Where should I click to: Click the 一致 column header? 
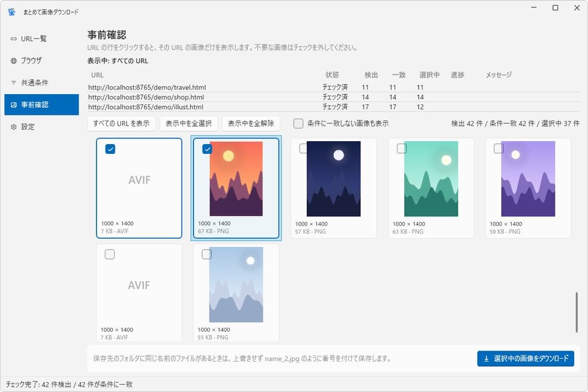coord(399,75)
